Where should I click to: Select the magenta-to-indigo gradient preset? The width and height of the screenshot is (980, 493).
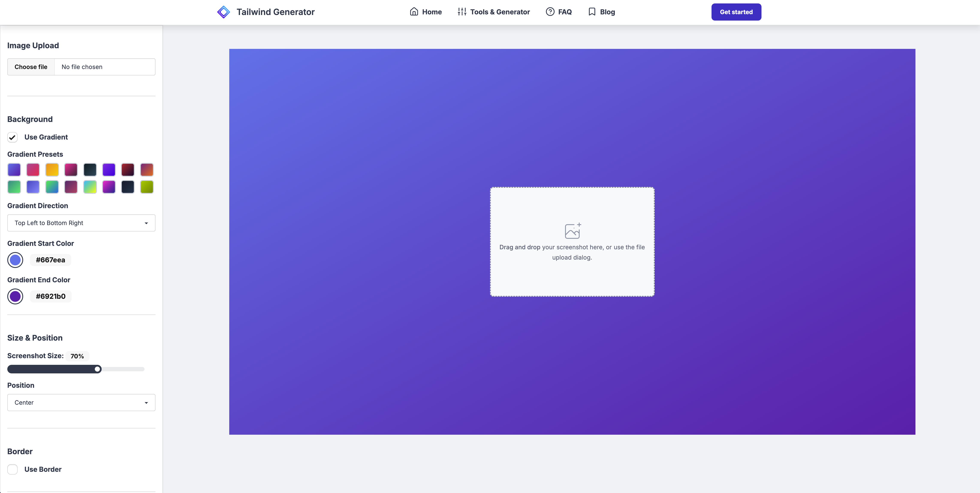[109, 187]
